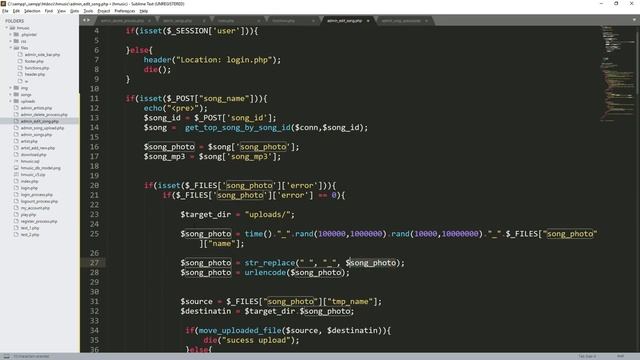Viewport: 640px width, 360px height.
Task: Expand the .phpintel folder
Action: (x=11, y=35)
